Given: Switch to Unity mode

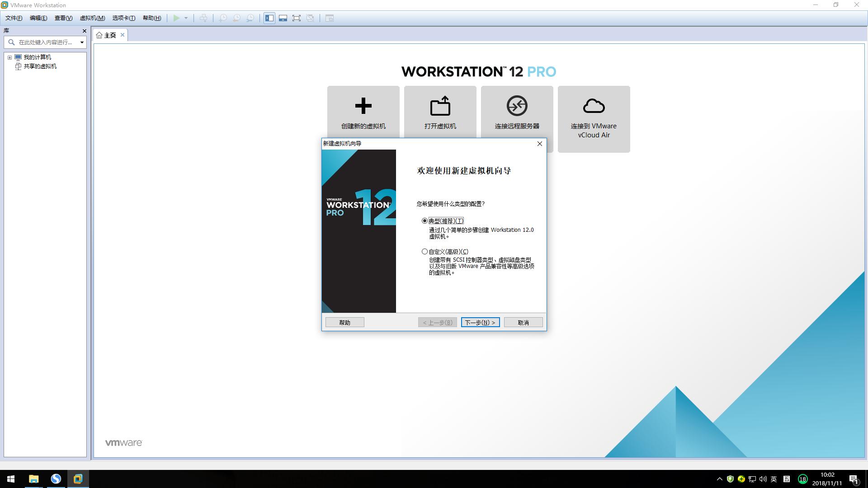Looking at the screenshot, I should pyautogui.click(x=311, y=18).
